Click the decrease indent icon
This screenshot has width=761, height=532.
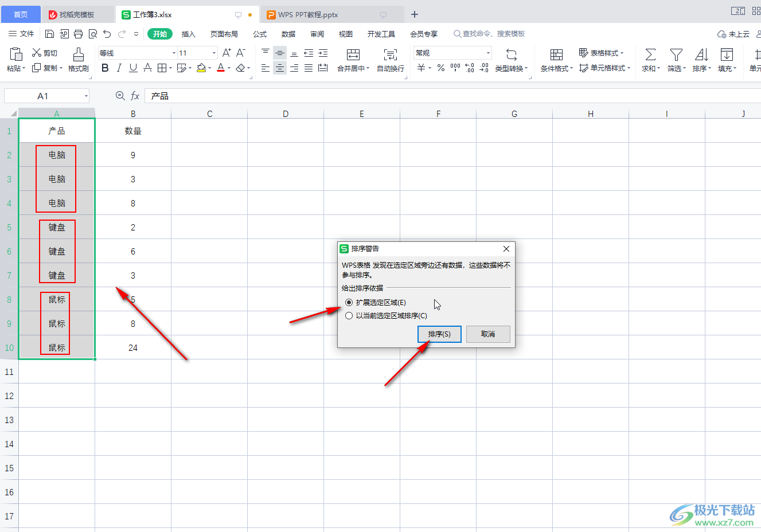point(309,53)
